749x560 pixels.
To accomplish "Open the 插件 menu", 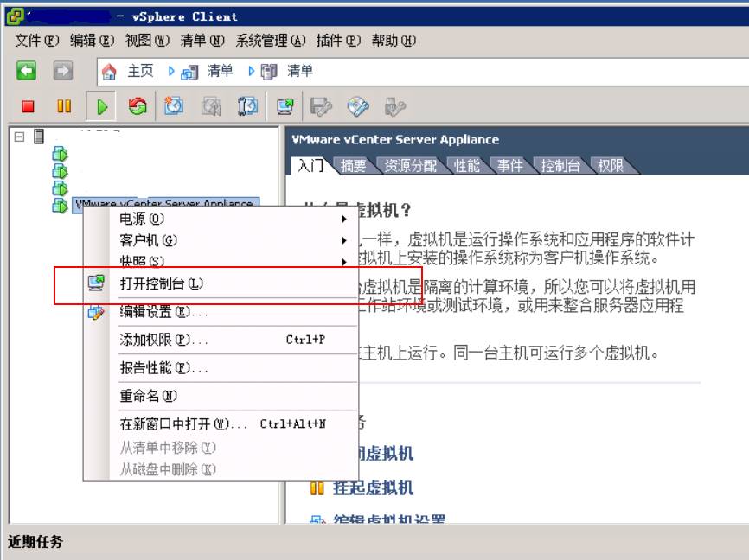I will [x=339, y=40].
